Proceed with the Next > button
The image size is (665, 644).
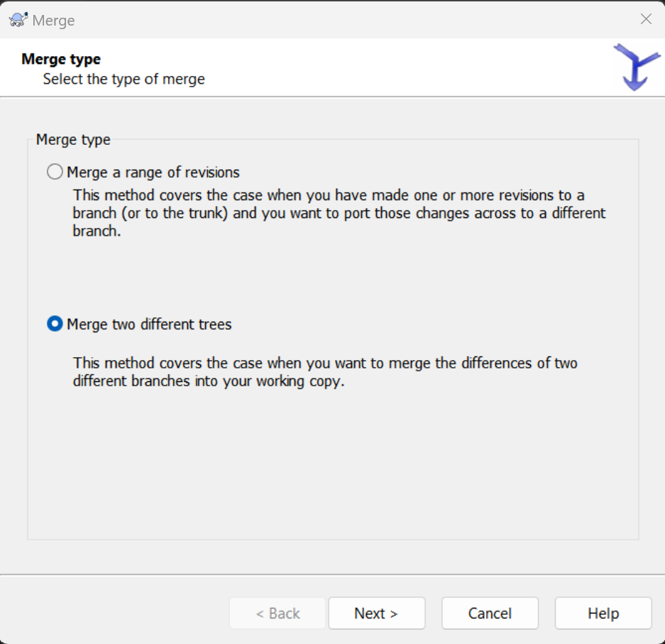(x=376, y=613)
